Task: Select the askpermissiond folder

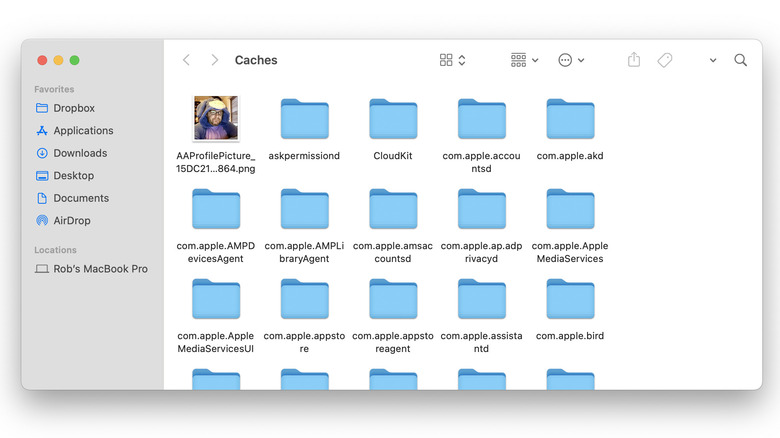Action: pyautogui.click(x=304, y=120)
